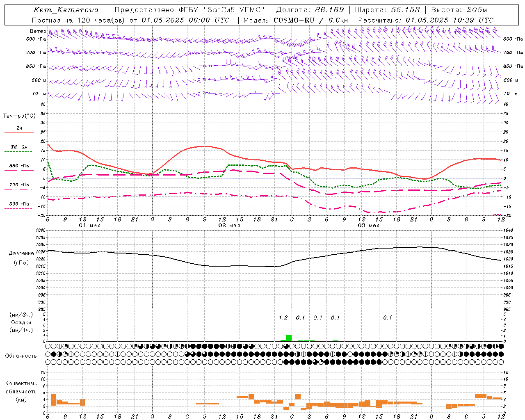Click the '1.2' precipitation amount value

click(x=283, y=317)
